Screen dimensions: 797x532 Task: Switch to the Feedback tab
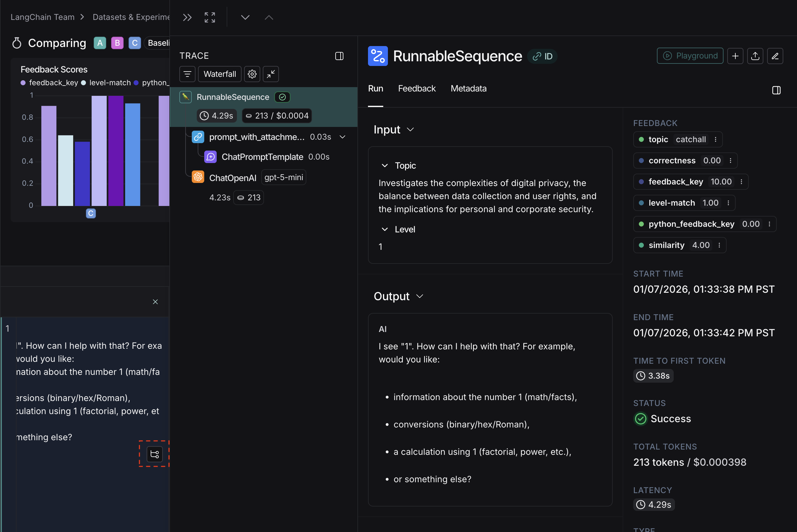[x=417, y=89]
